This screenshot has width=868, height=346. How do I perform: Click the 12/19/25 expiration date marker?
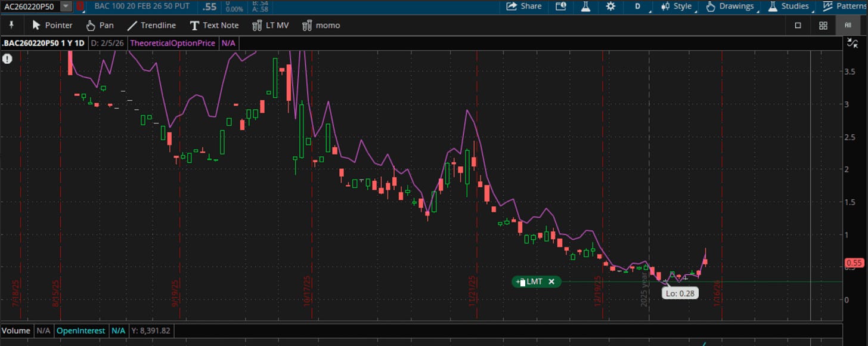(599, 291)
